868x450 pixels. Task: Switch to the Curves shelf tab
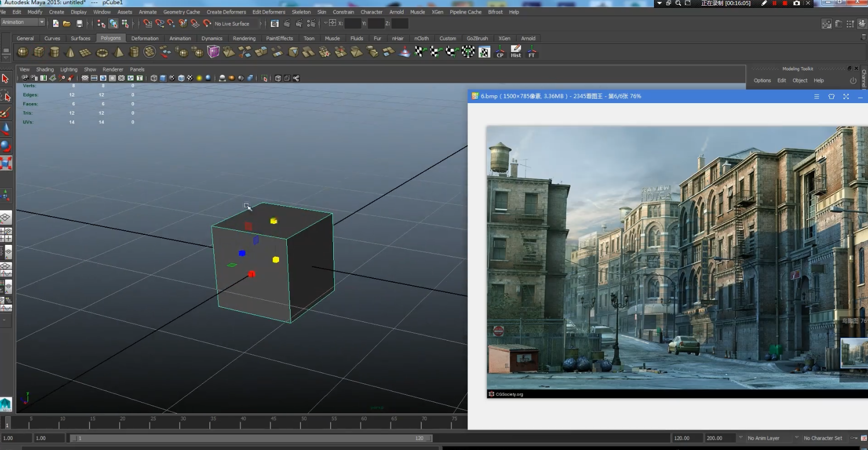[x=52, y=39]
